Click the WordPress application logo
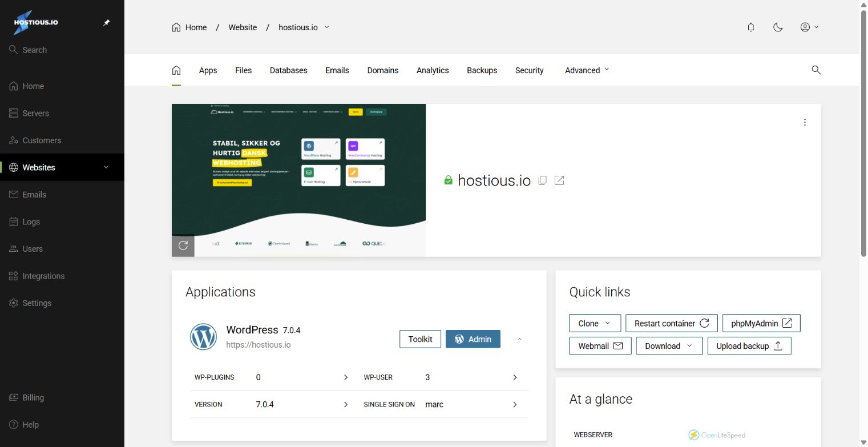Screen dimensions: 868x447 (203, 337)
